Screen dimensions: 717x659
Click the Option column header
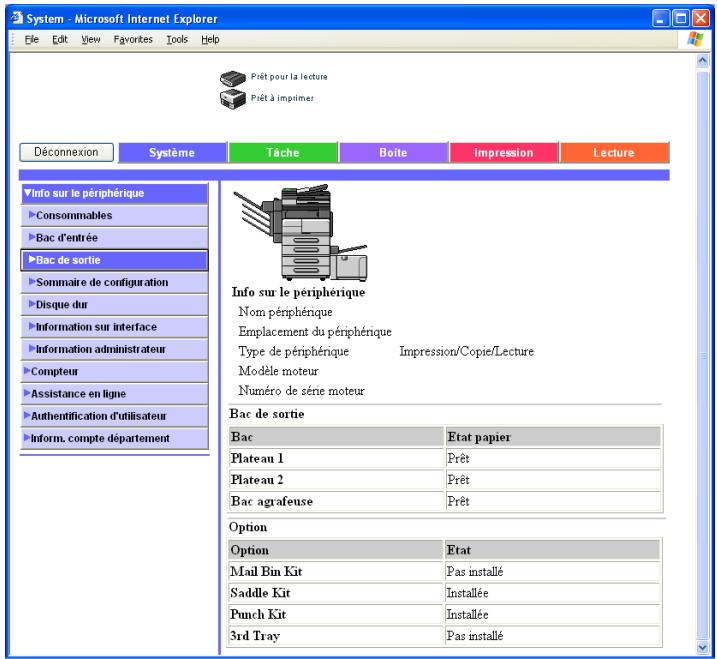(336, 550)
